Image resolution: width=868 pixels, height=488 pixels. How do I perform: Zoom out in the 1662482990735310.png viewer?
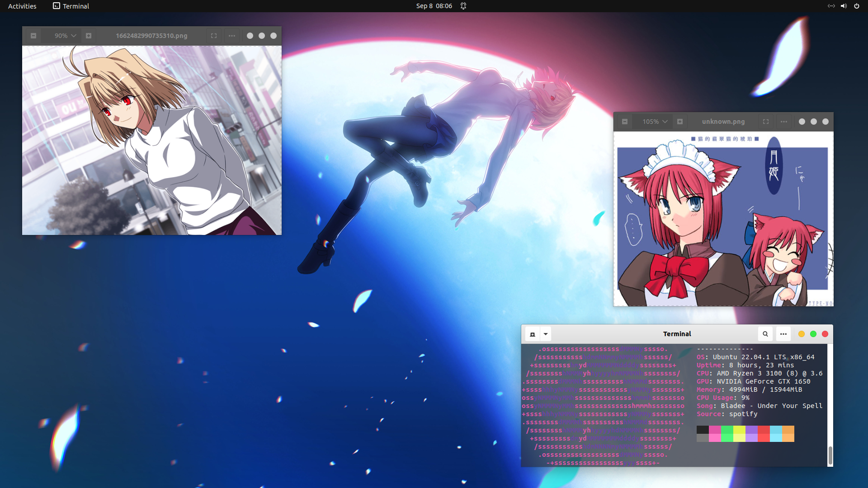point(33,36)
